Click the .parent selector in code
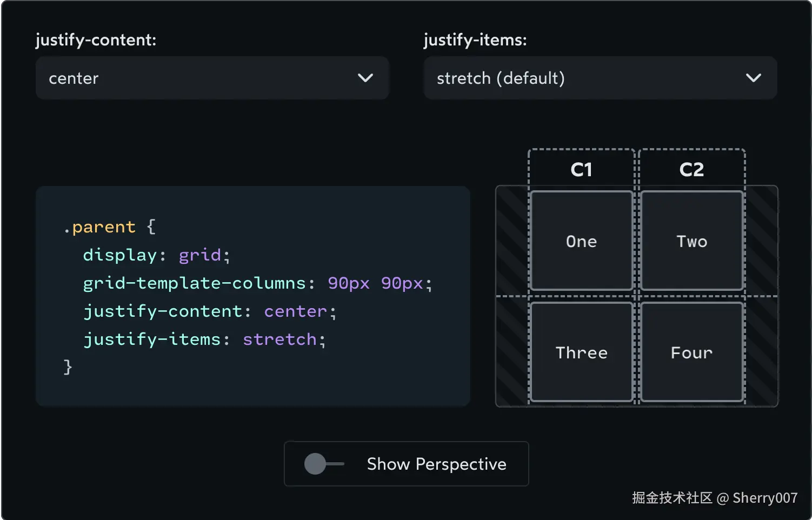Screen dimensions: 812x520 pos(103,227)
